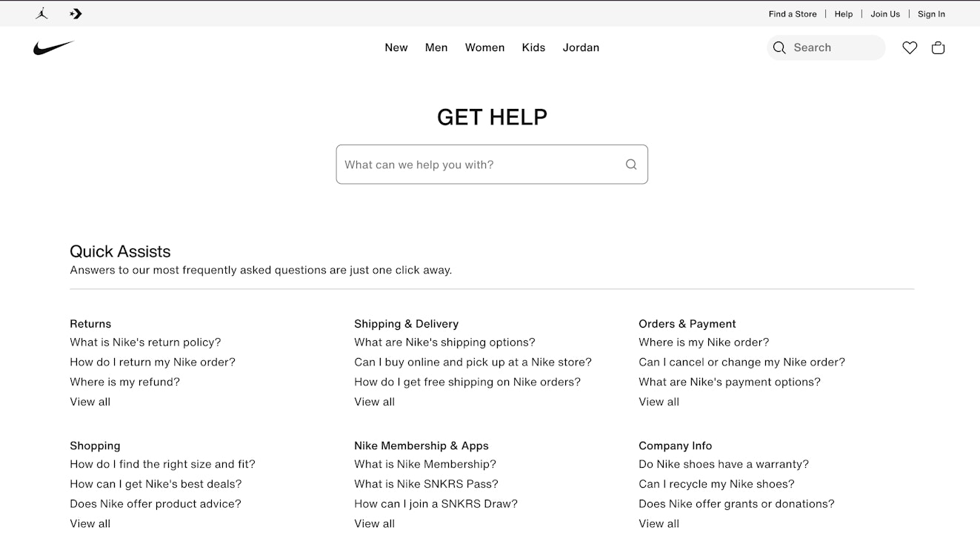This screenshot has width=980, height=553.
Task: Open the Women navigation menu
Action: pos(484,47)
